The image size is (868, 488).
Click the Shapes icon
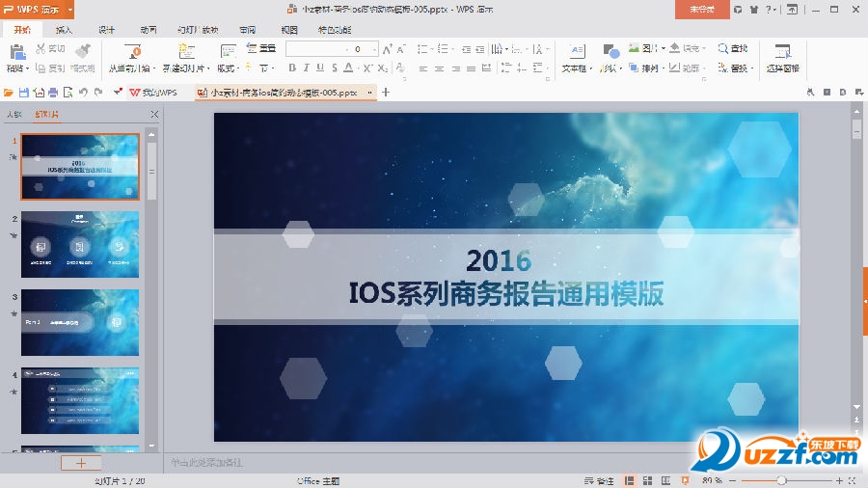(x=610, y=51)
